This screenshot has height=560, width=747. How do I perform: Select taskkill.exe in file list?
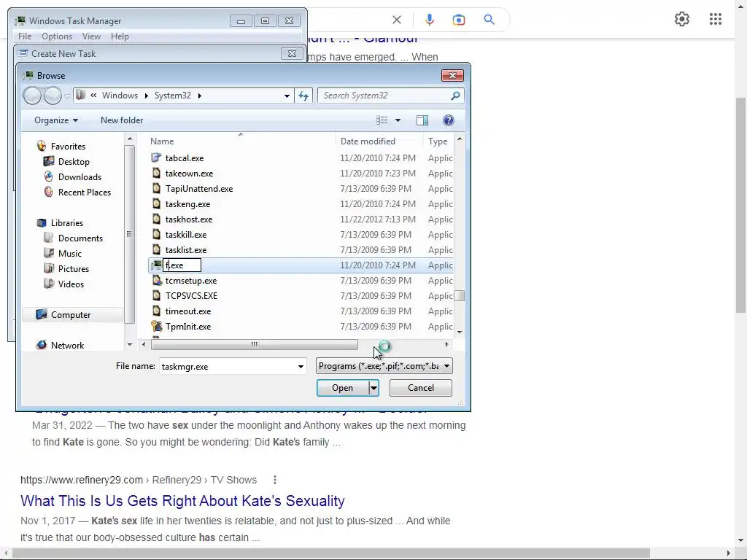(186, 234)
